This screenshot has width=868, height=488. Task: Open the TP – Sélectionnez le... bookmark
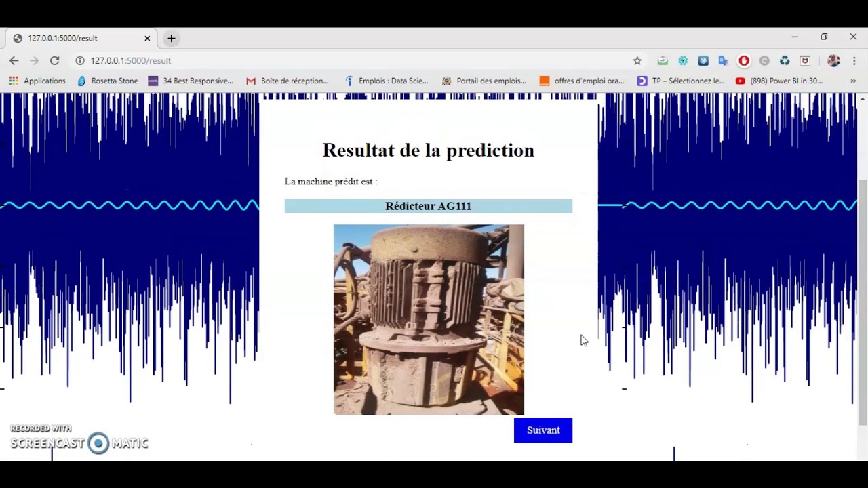pyautogui.click(x=681, y=81)
